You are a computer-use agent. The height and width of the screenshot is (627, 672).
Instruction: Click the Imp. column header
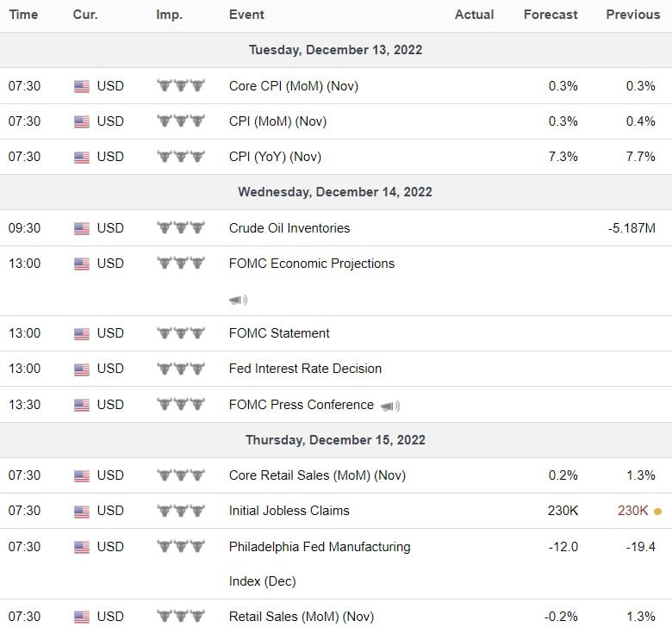point(169,15)
